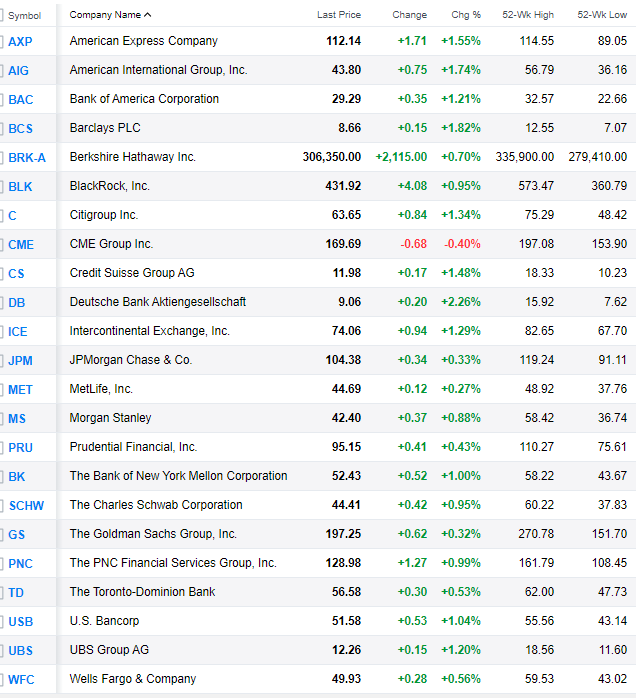Select Wells Fargo & Company name
The height and width of the screenshot is (698, 636).
(133, 679)
